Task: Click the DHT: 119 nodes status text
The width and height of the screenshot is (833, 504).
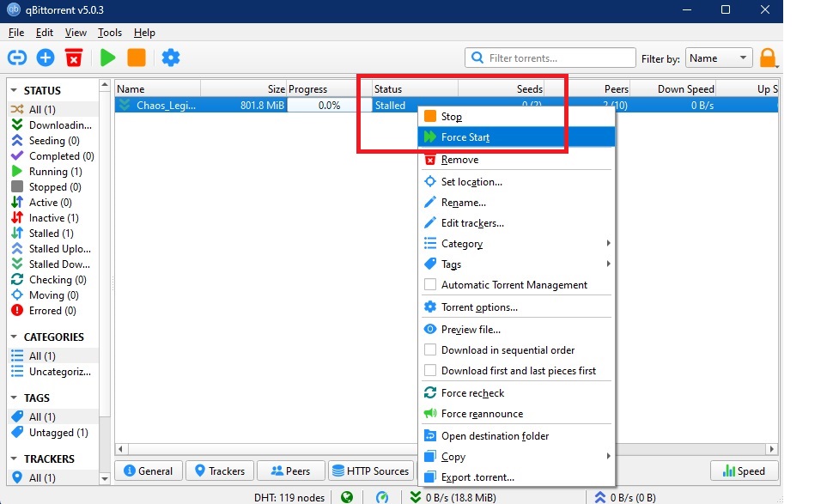Action: click(289, 498)
